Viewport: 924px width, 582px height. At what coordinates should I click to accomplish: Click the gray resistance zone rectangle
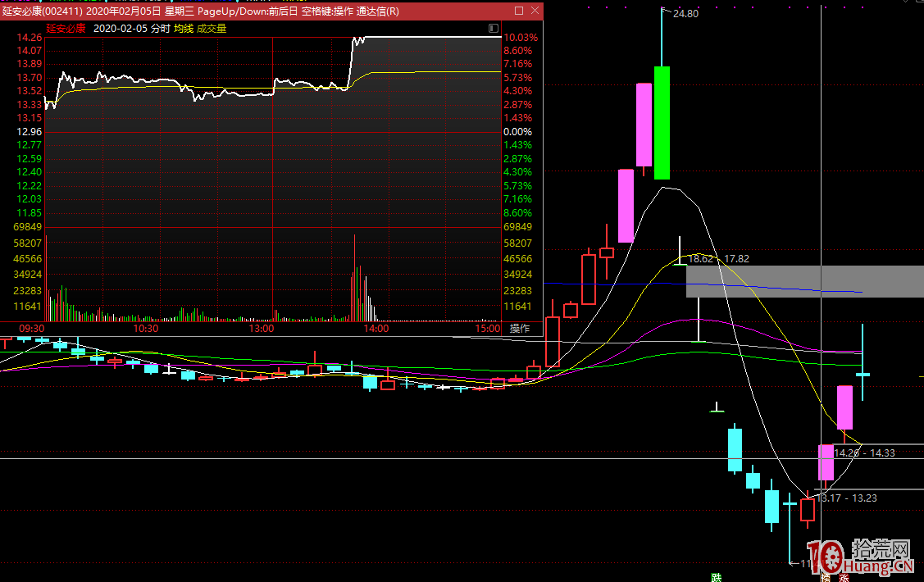click(804, 281)
